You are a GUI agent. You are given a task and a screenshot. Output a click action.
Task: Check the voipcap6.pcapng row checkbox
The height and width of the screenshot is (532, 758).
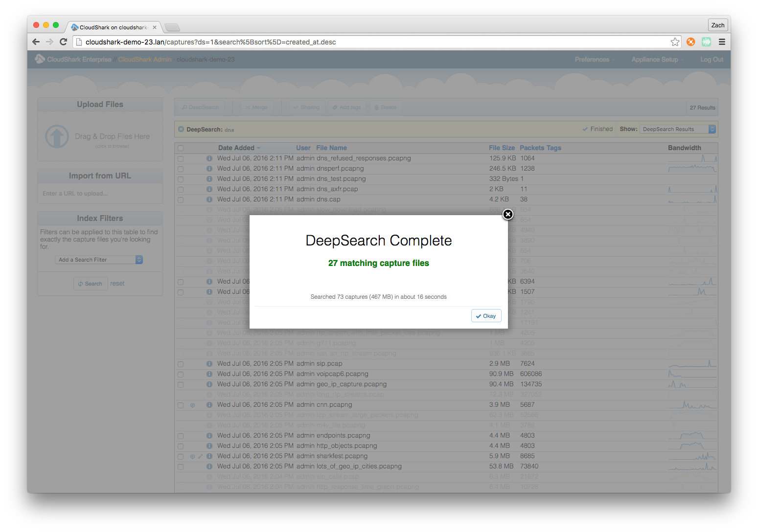tap(181, 375)
